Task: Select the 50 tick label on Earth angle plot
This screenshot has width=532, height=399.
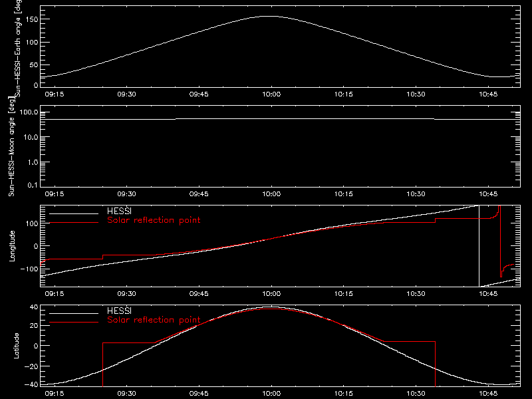Action: 34,65
